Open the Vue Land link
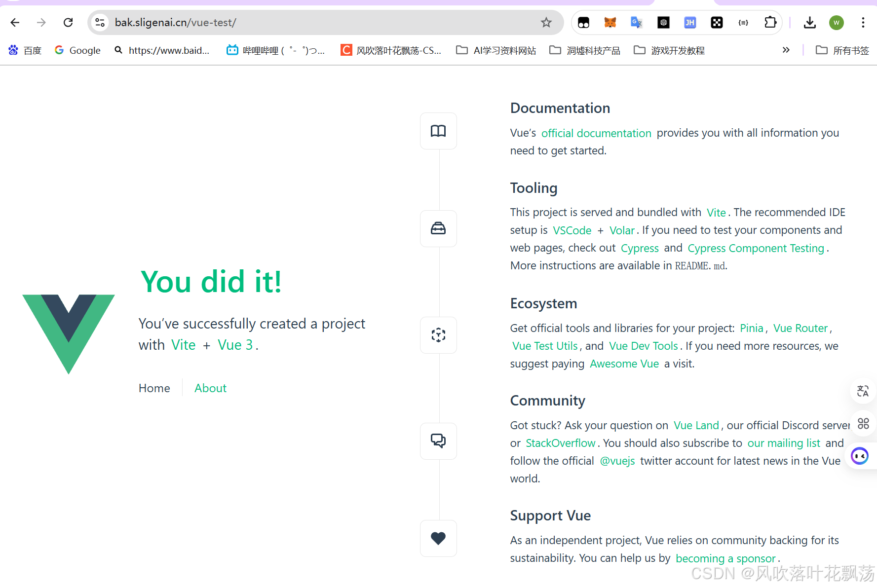The width and height of the screenshot is (877, 588). [696, 425]
